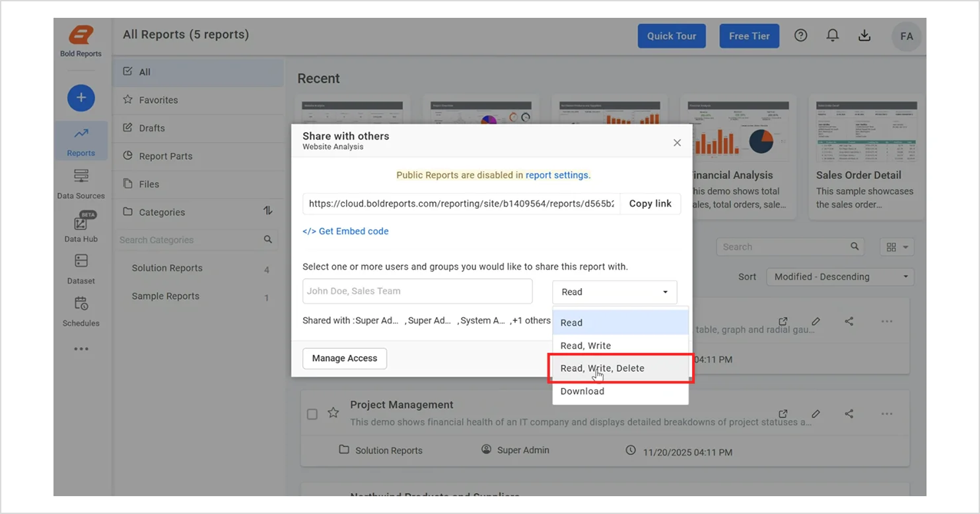Screen dimensions: 980x514
Task: Choose Download permission option
Action: click(620, 391)
